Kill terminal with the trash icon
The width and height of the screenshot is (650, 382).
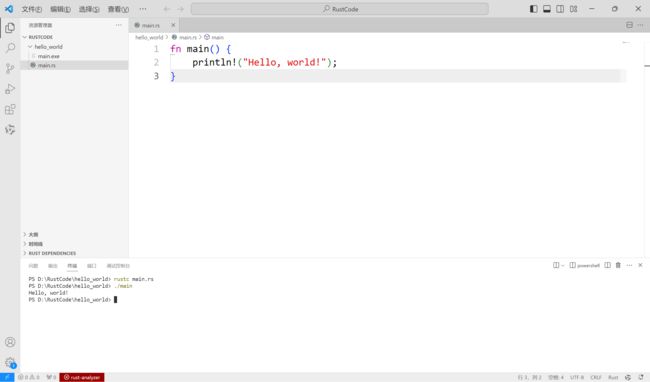pos(618,265)
